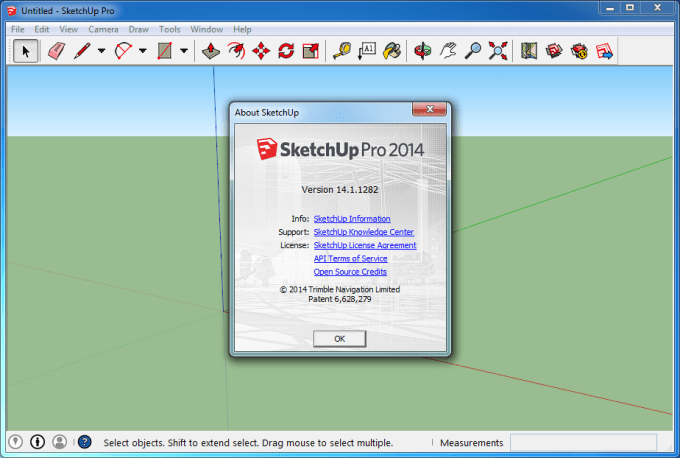Click the Version 14.1.1282 text
Screen dimensions: 680x458
click(340, 190)
